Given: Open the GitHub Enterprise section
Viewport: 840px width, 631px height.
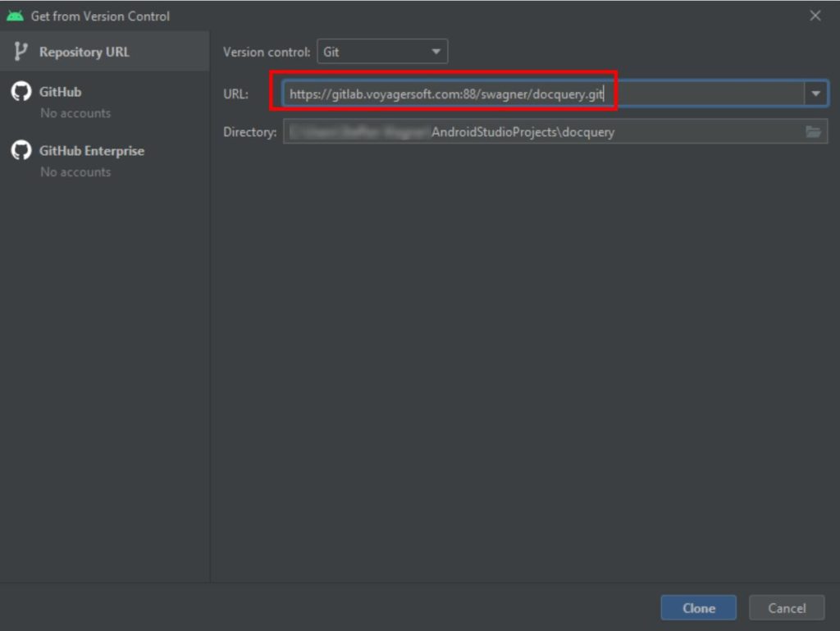Looking at the screenshot, I should point(91,151).
